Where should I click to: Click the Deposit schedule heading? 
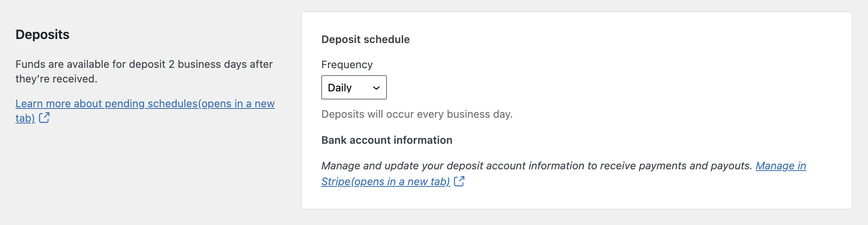[x=365, y=39]
